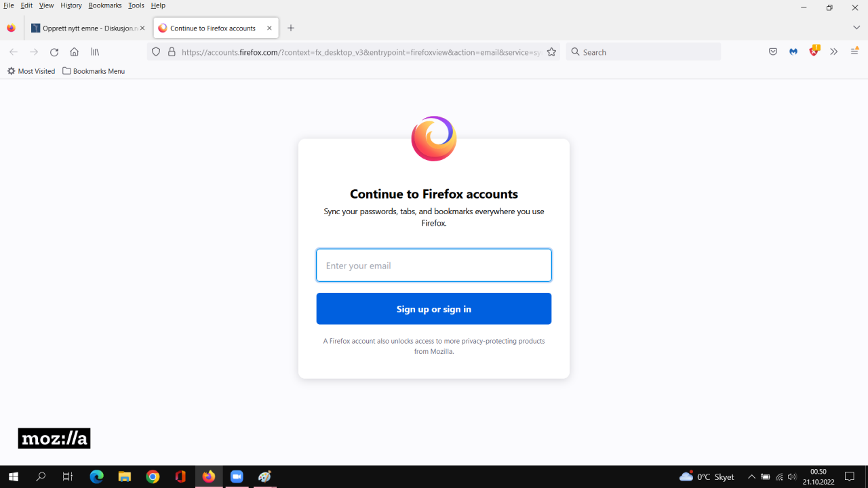Close the Firefox accounts tab
Viewport: 868px width, 488px height.
(269, 28)
